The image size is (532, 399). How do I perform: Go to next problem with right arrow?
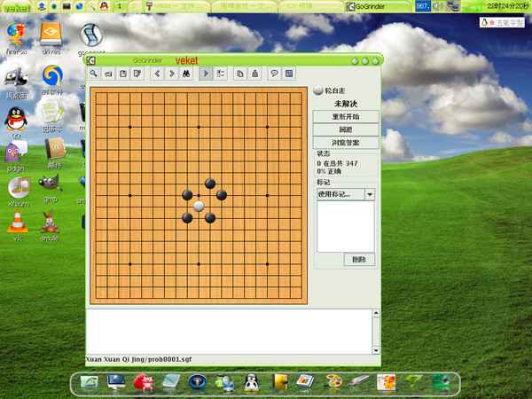[x=172, y=74]
